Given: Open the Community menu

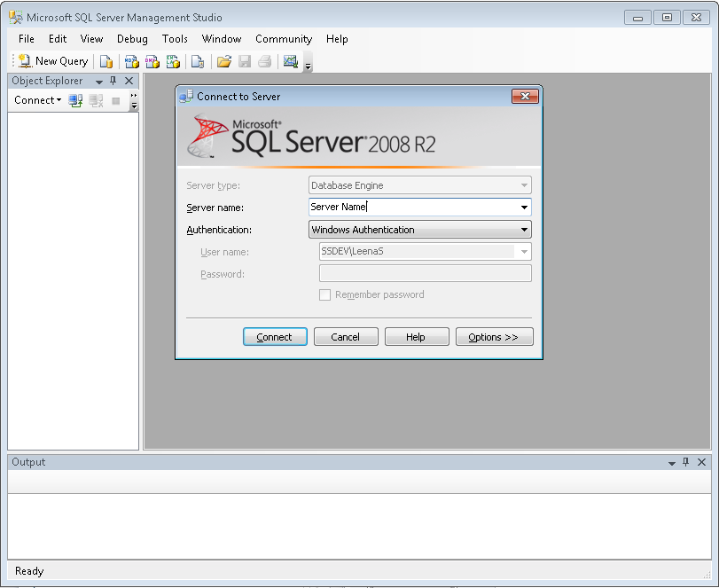Looking at the screenshot, I should coord(284,39).
